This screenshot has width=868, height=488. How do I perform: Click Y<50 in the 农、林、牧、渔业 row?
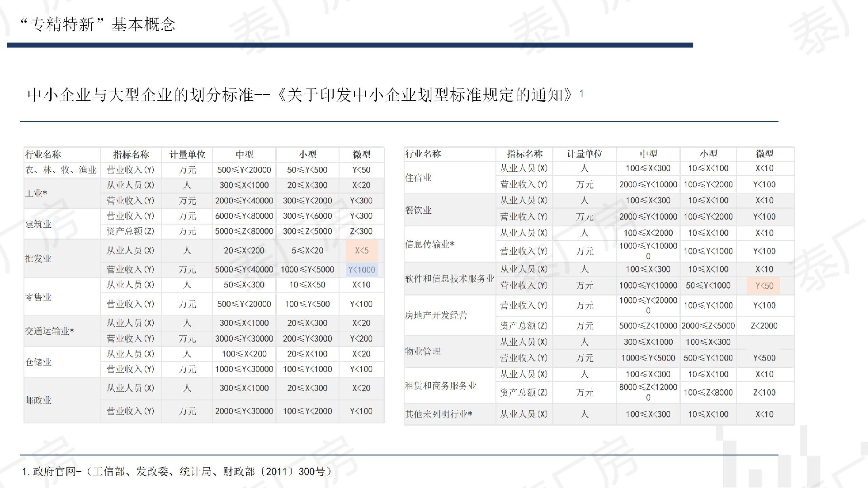361,170
